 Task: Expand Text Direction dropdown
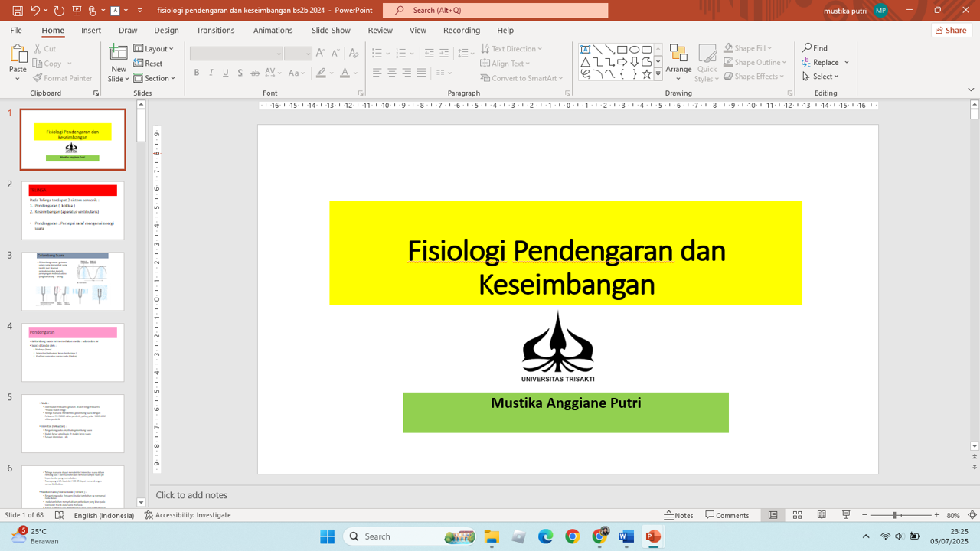click(511, 49)
